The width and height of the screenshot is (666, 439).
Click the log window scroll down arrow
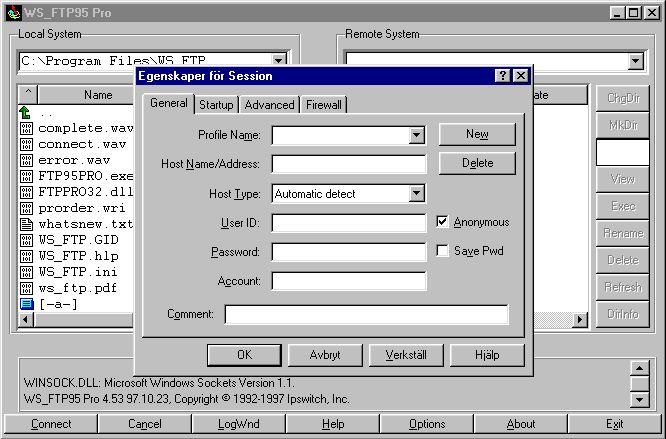point(639,400)
